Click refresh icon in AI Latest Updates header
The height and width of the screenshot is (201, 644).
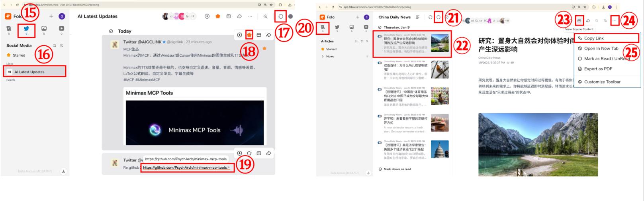[281, 16]
